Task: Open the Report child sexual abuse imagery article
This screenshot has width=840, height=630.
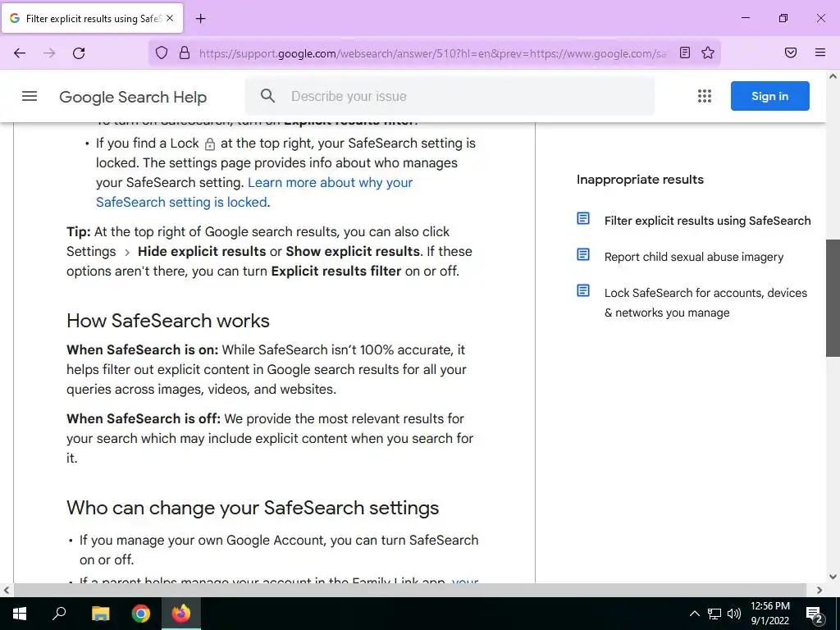Action: [x=694, y=257]
